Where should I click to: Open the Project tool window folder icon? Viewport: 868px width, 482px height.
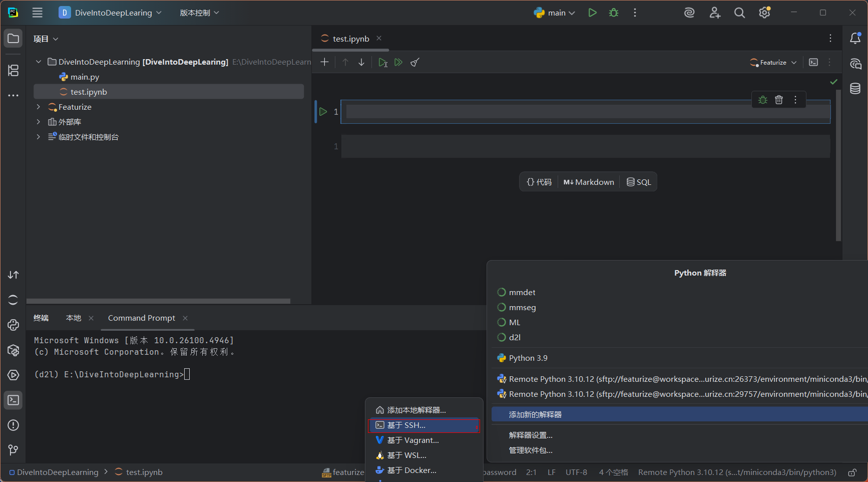pyautogui.click(x=14, y=39)
